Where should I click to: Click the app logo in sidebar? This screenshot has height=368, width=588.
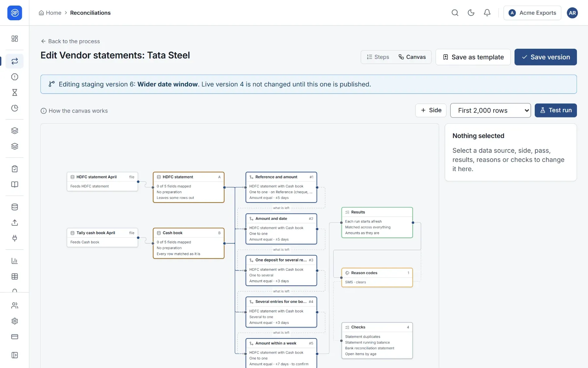(15, 13)
